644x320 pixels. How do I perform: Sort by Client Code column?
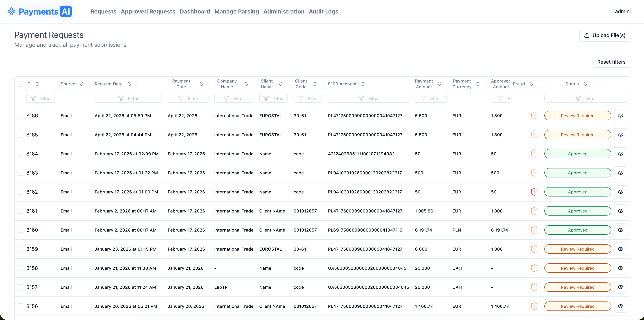[315, 84]
